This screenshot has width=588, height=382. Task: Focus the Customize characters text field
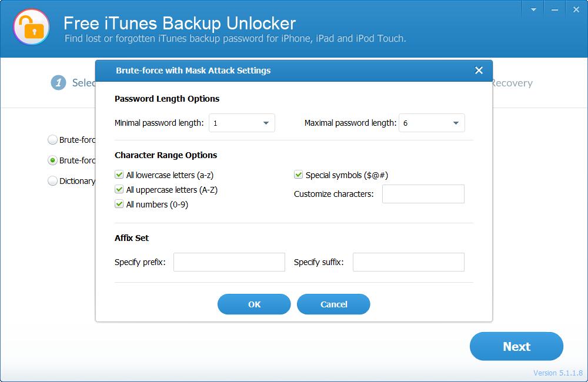click(x=423, y=194)
